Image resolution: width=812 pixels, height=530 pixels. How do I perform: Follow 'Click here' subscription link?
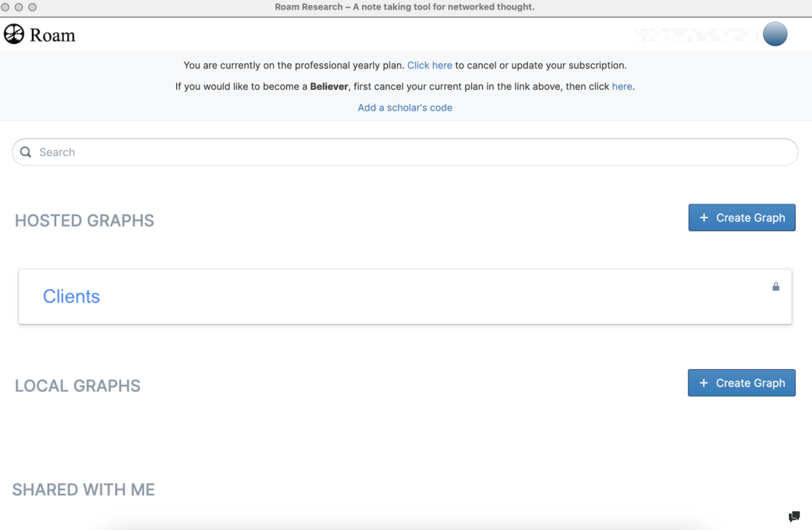(x=429, y=66)
